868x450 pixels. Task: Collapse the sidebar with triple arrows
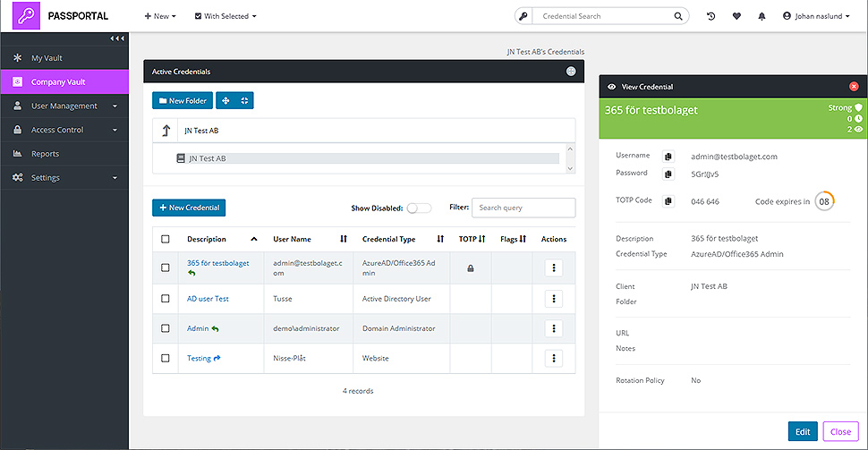[x=117, y=38]
